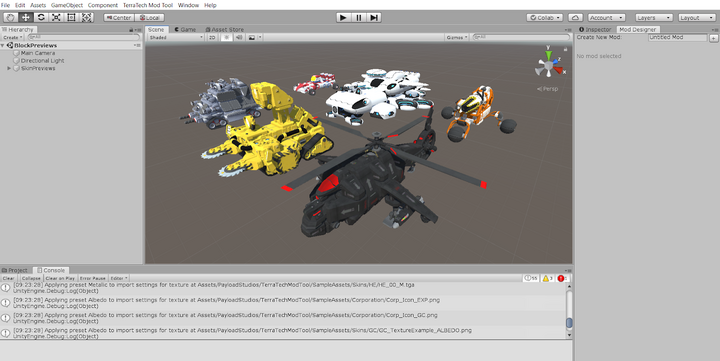720x361 pixels.
Task: Select the Rect Transform tool
Action: pyautogui.click(x=71, y=17)
